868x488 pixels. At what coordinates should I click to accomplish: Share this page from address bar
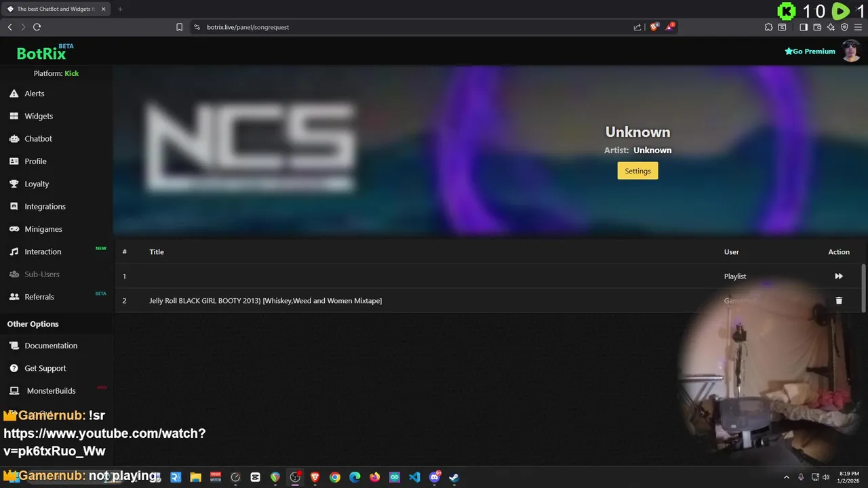[637, 27]
